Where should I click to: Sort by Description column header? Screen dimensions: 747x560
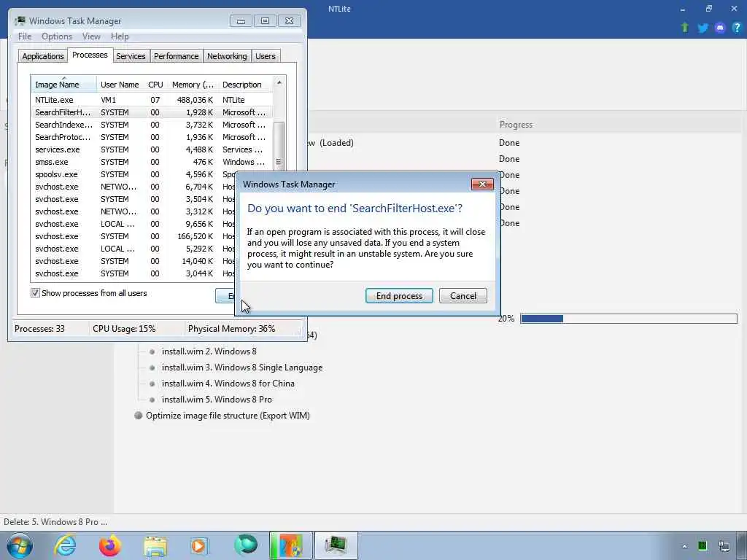click(245, 85)
